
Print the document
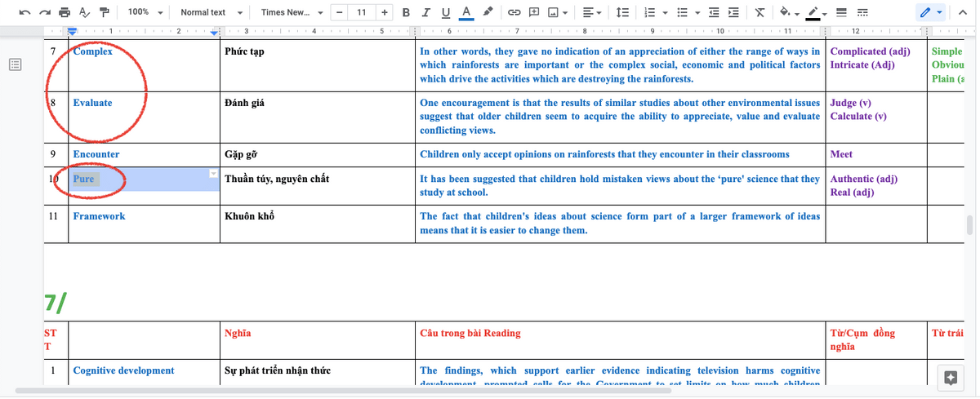[x=65, y=13]
